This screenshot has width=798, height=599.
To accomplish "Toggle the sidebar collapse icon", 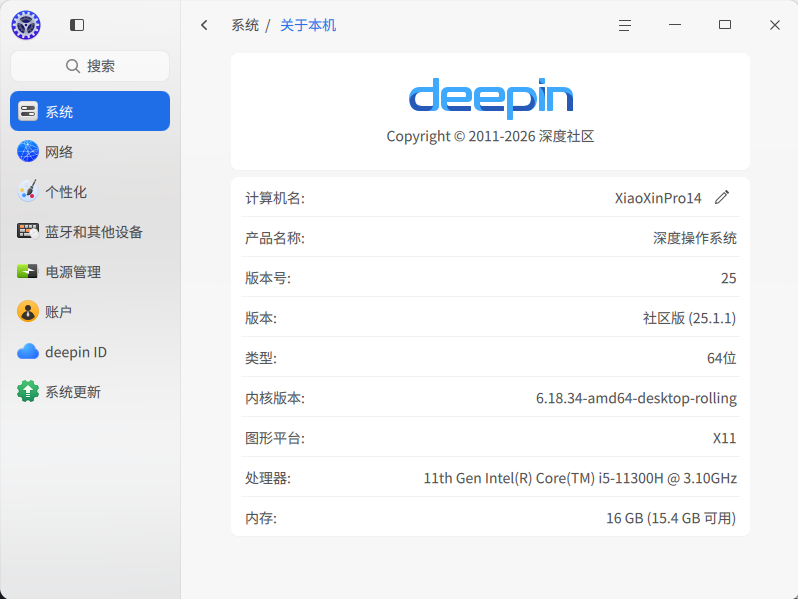I will point(77,25).
